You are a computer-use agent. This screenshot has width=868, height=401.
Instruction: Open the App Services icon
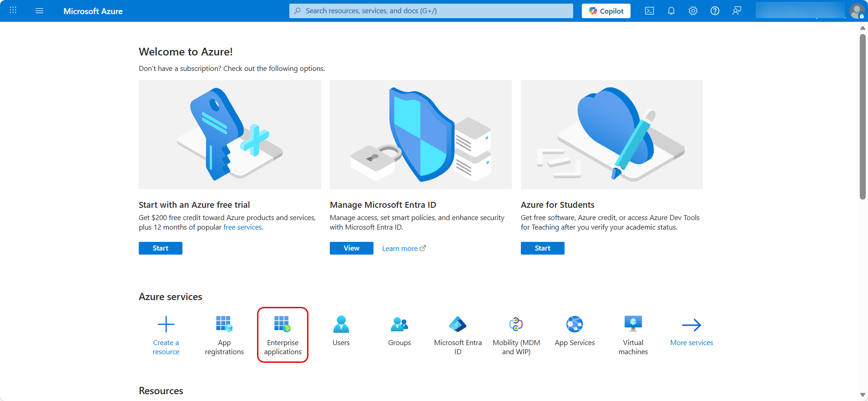click(575, 324)
